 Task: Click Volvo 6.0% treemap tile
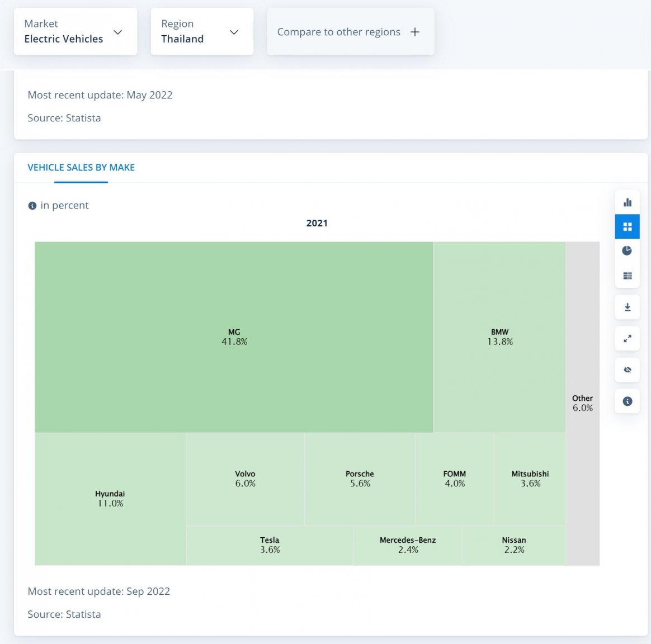tap(246, 479)
